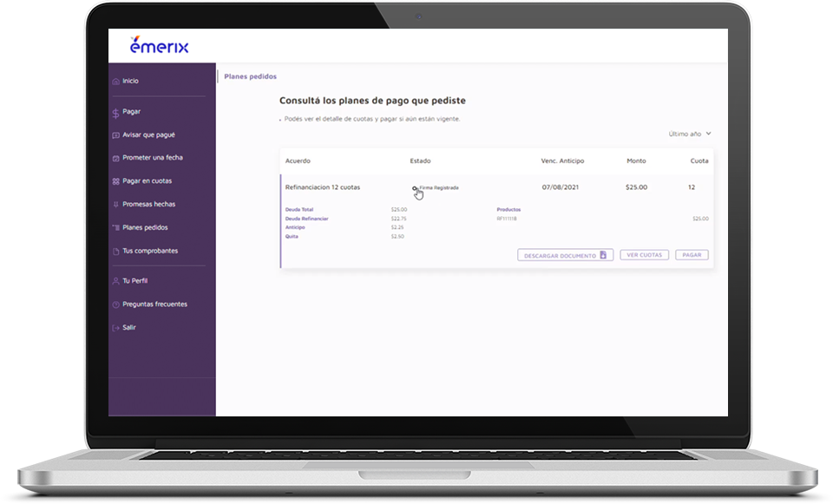
Task: Click the Pagar en cuotas icon
Action: click(115, 181)
